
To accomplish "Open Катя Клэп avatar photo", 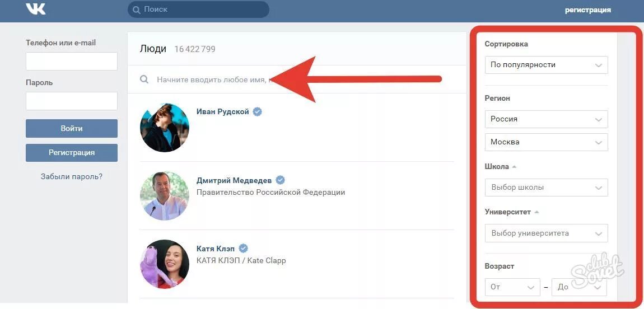I will (x=164, y=264).
